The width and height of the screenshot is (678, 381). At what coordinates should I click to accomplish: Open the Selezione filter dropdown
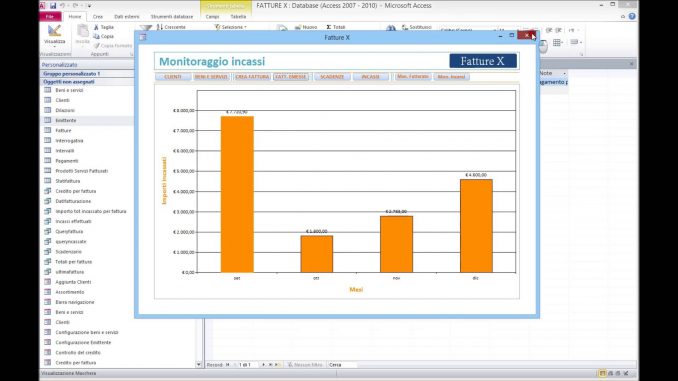click(x=230, y=27)
